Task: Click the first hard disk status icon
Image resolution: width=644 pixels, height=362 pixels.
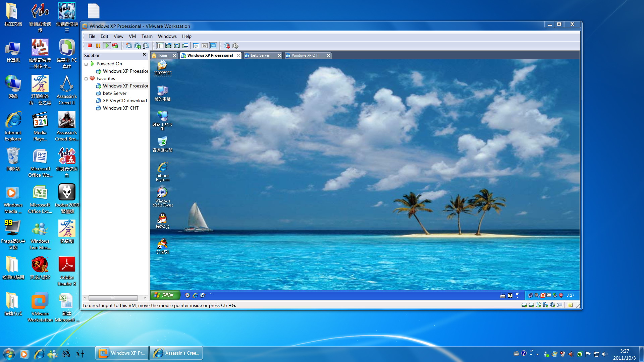Action: click(x=524, y=305)
